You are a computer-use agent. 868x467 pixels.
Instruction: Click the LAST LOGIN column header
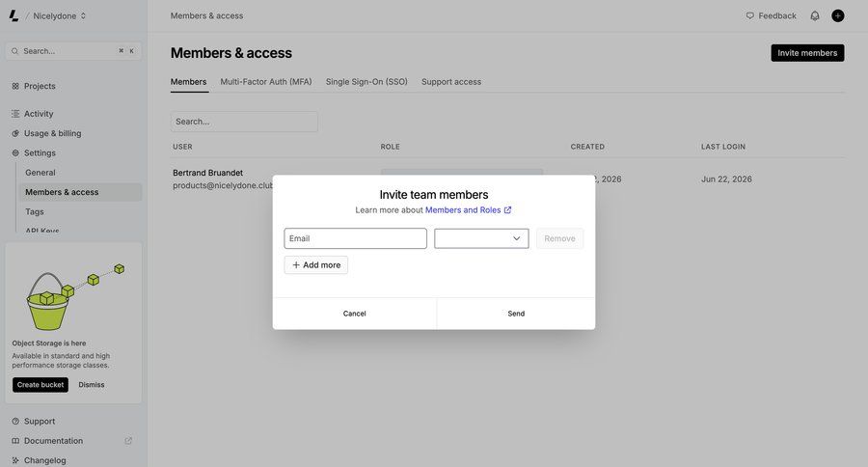pyautogui.click(x=723, y=147)
